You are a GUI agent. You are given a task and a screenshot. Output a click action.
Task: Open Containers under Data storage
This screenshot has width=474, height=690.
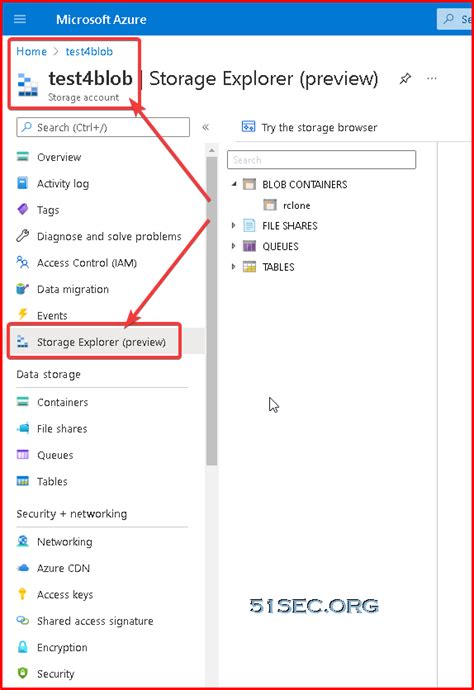(x=62, y=402)
